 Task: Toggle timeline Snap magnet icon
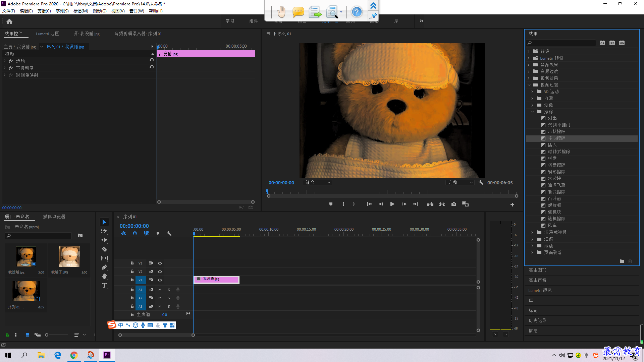click(x=135, y=233)
